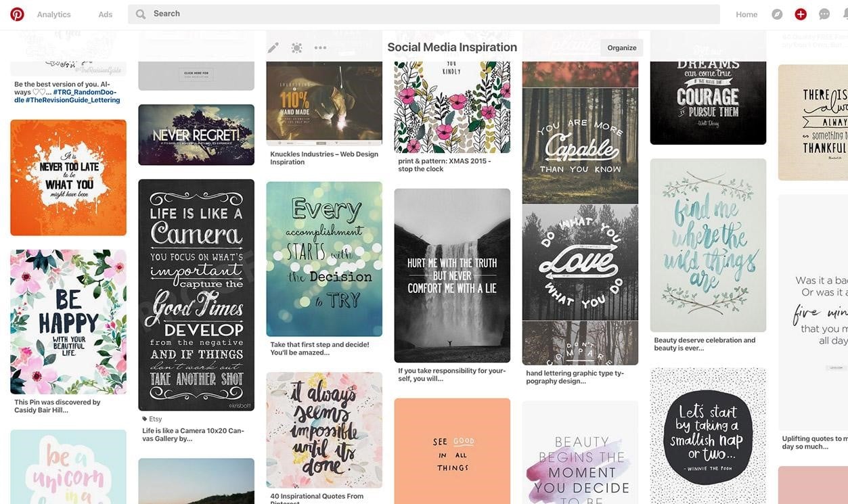Viewport: 848px width, 504px height.
Task: Go to Home in the top bar
Action: coord(746,14)
